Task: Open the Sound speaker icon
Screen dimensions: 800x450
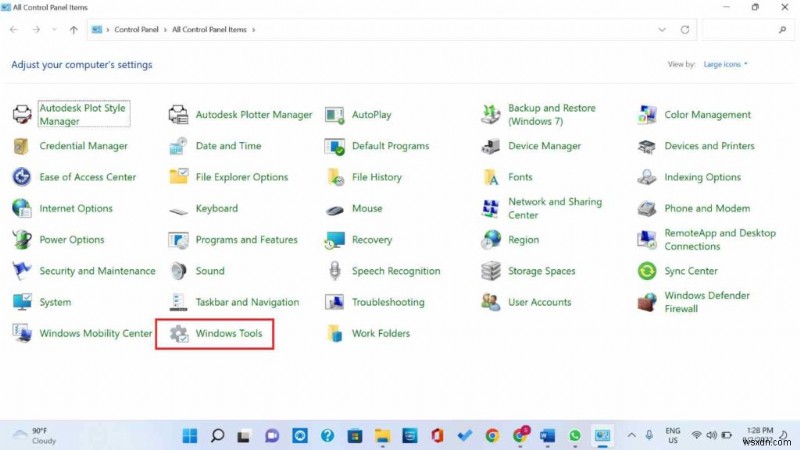Action: point(178,270)
